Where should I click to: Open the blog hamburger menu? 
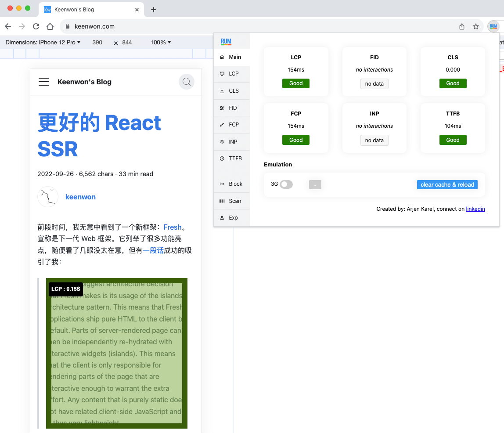[44, 82]
